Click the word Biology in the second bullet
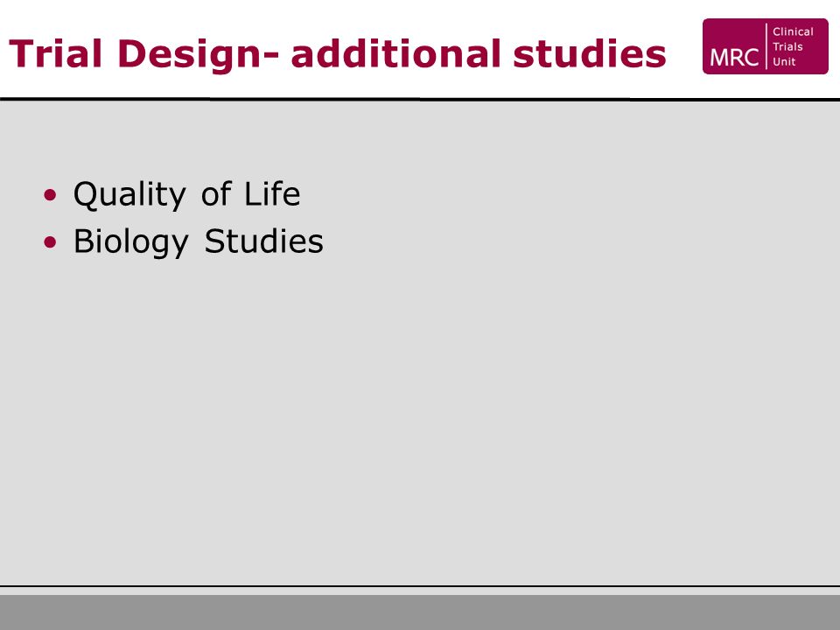840x630 pixels. tap(130, 242)
